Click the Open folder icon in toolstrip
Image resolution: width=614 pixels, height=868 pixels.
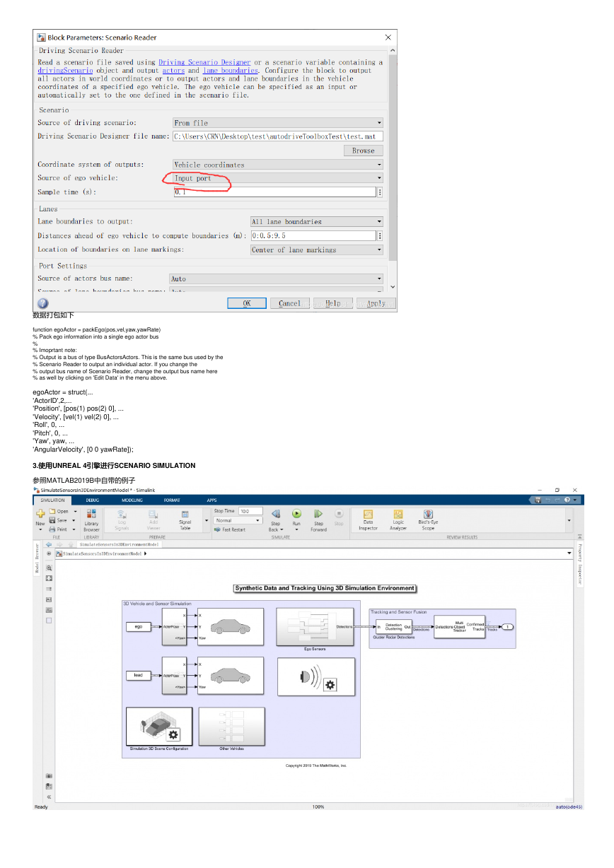click(x=52, y=511)
